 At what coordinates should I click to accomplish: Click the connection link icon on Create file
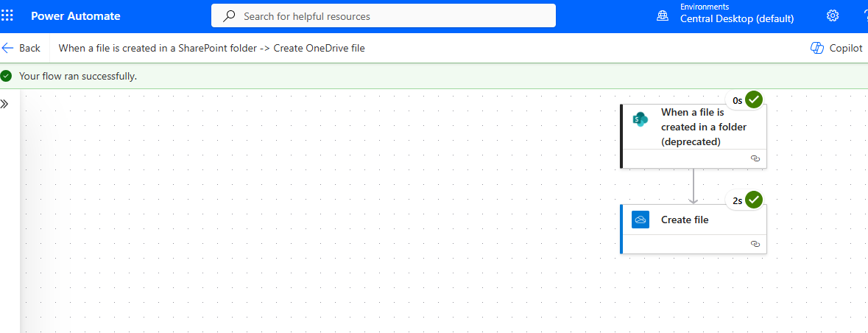[755, 244]
